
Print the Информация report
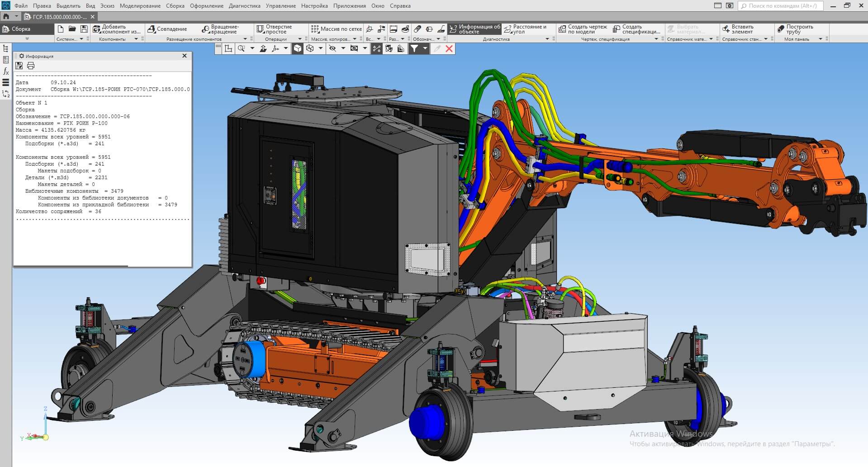[x=31, y=66]
